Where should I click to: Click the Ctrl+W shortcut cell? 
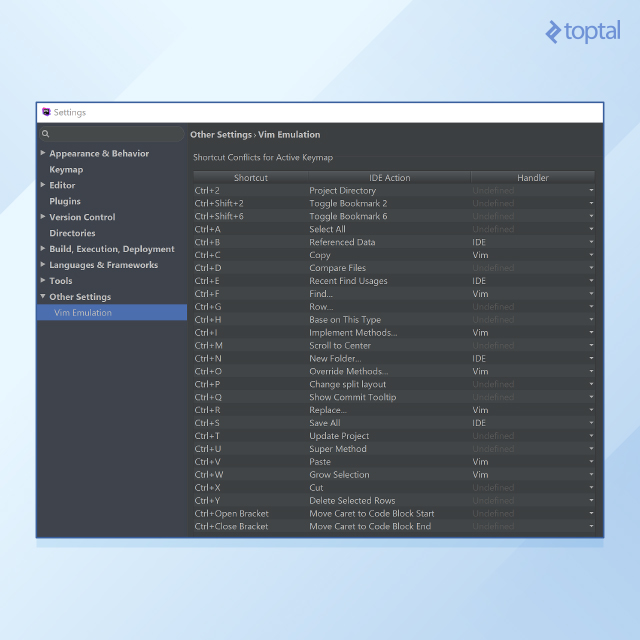coord(251,475)
